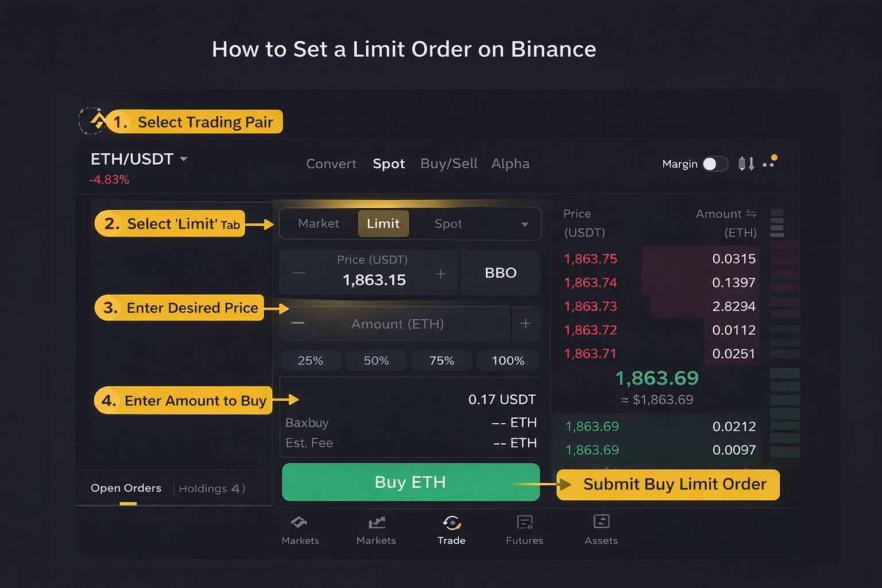The height and width of the screenshot is (588, 882).
Task: Expand the ETH/USDT trading pair dropdown
Action: tap(184, 159)
